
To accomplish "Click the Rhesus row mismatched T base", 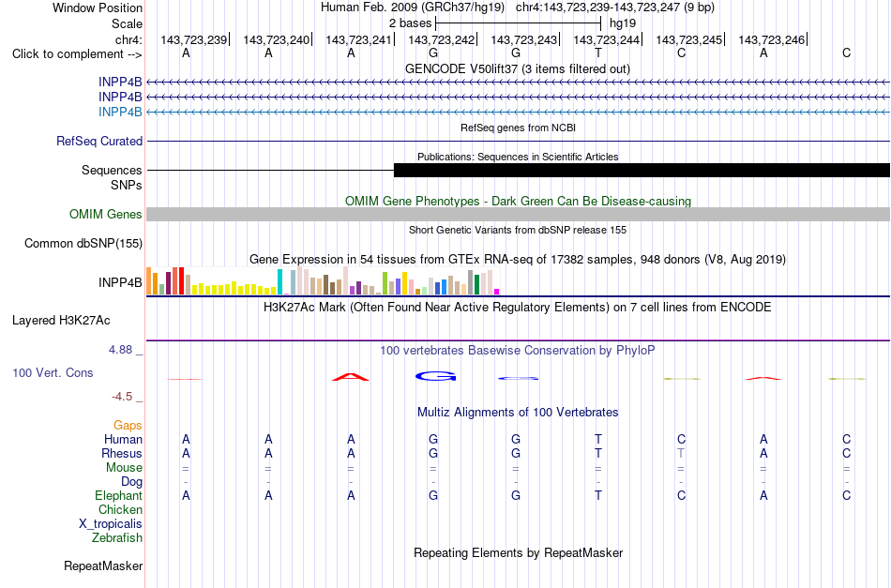I will [x=681, y=453].
